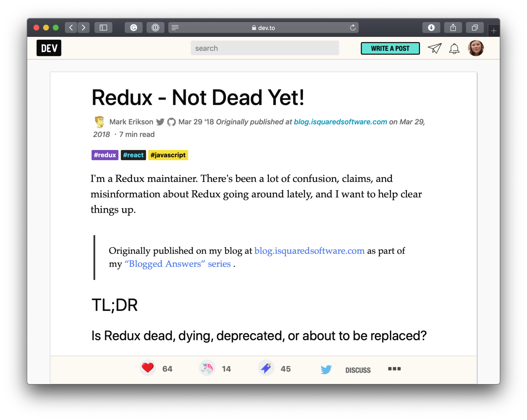This screenshot has width=527, height=420.
Task: Click the bookmark count 45
Action: pyautogui.click(x=286, y=369)
